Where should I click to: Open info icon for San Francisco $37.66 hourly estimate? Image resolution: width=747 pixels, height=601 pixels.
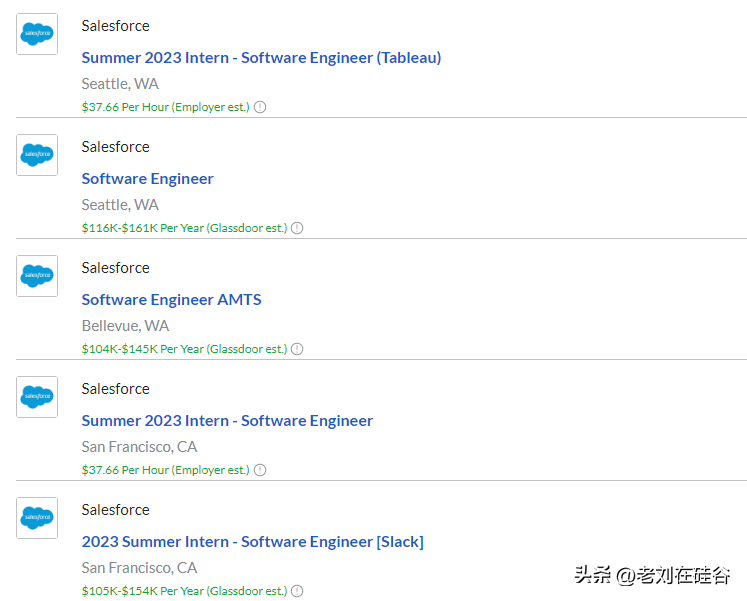260,470
